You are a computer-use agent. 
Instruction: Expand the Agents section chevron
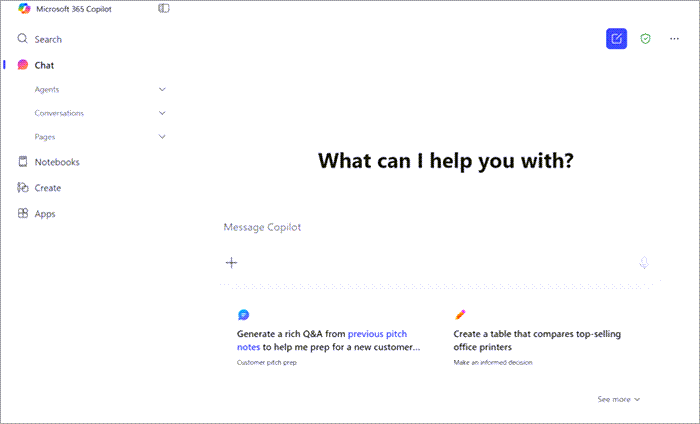(x=162, y=89)
